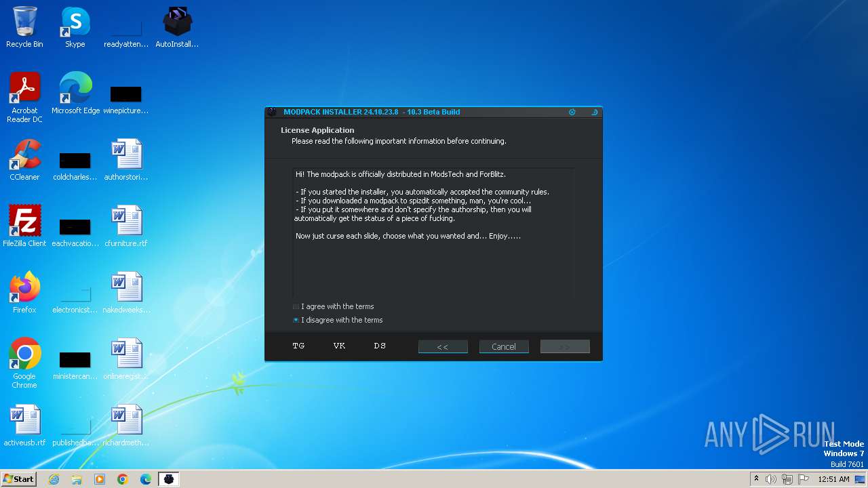Go back with the << button
Screen dimensions: 868x488
coord(443,346)
